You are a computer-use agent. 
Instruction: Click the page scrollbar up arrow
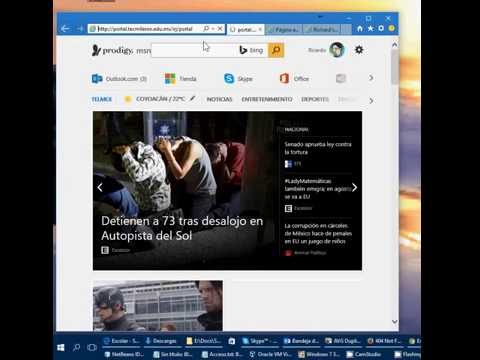point(395,44)
